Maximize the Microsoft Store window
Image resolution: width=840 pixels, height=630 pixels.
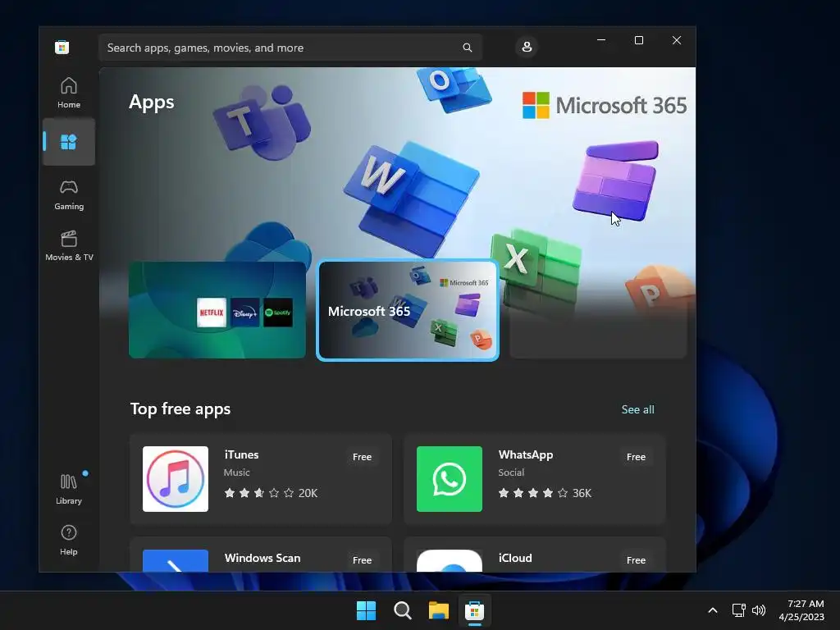pos(638,40)
